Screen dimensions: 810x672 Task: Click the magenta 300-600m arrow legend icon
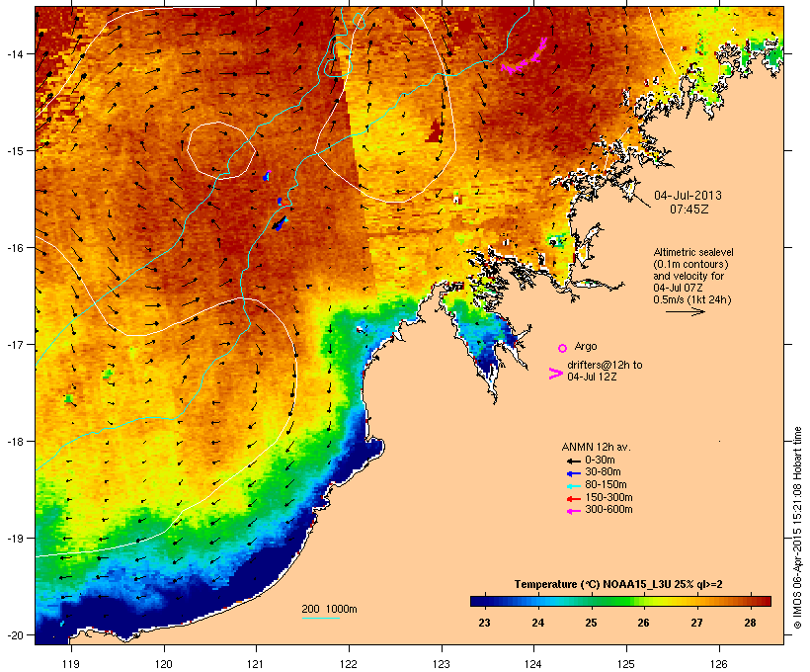click(x=573, y=511)
